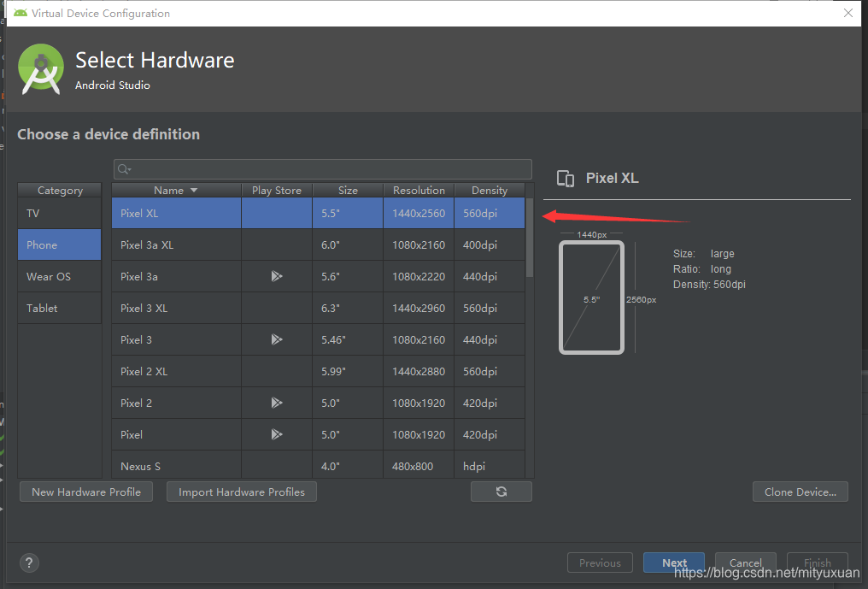Click the Android Studio logo
Image resolution: width=868 pixels, height=589 pixels.
40,69
